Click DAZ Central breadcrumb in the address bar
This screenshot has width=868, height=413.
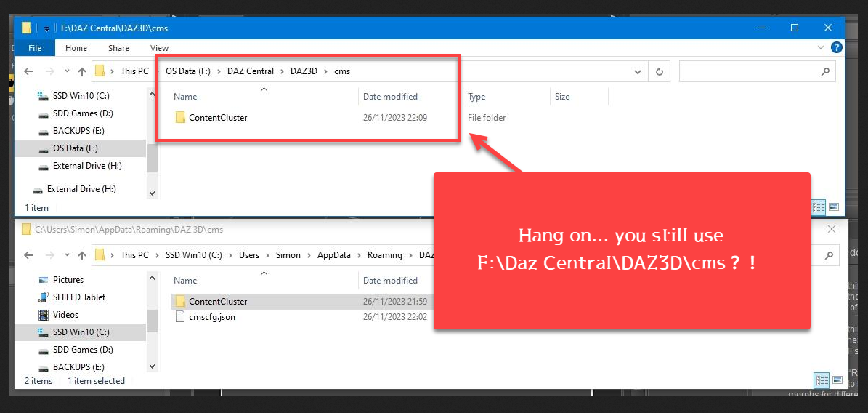pyautogui.click(x=250, y=71)
